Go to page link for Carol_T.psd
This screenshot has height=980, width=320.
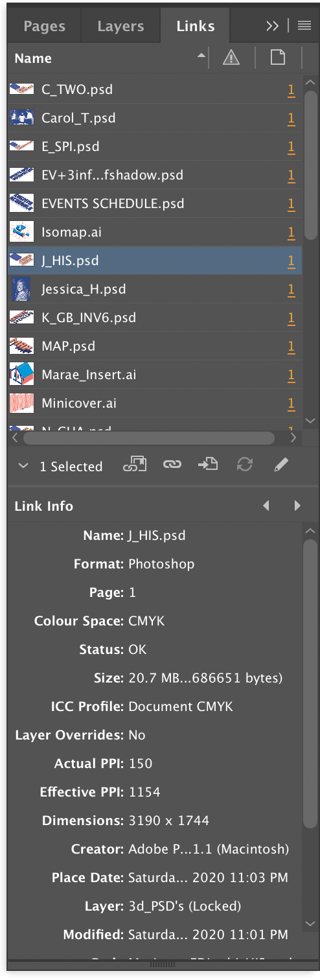tap(291, 119)
